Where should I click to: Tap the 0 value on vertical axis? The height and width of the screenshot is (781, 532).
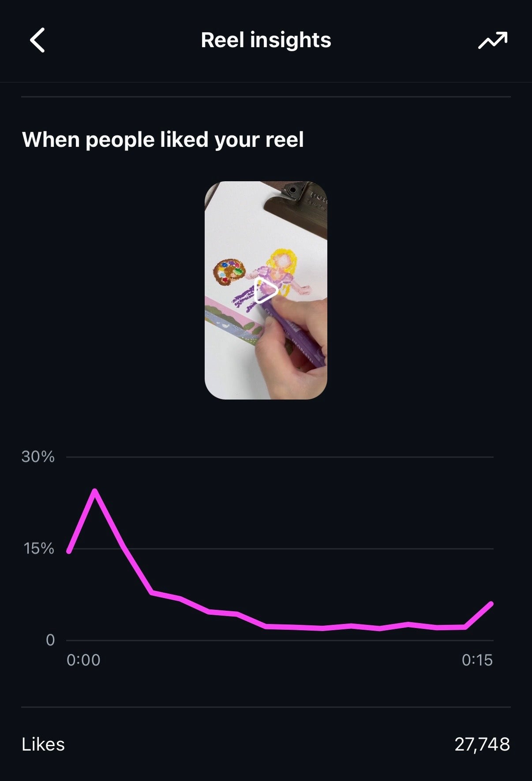coord(50,640)
